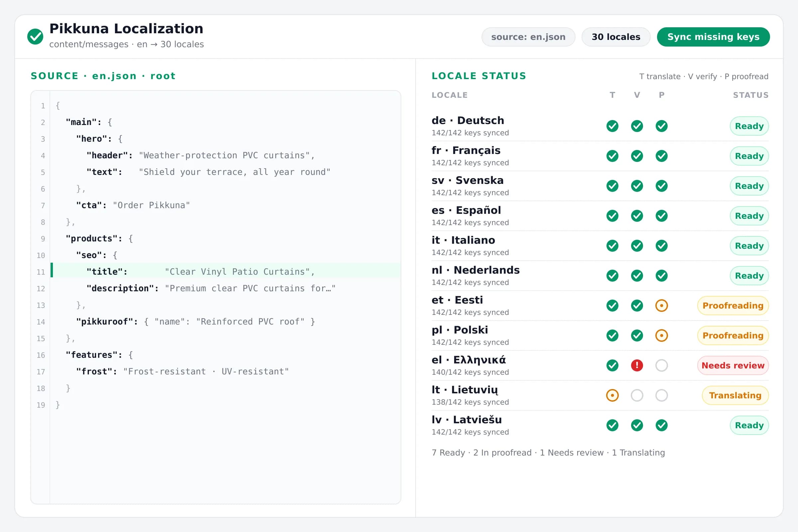
Task: Click Ελληνικά empty proofread circle
Action: [662, 365]
